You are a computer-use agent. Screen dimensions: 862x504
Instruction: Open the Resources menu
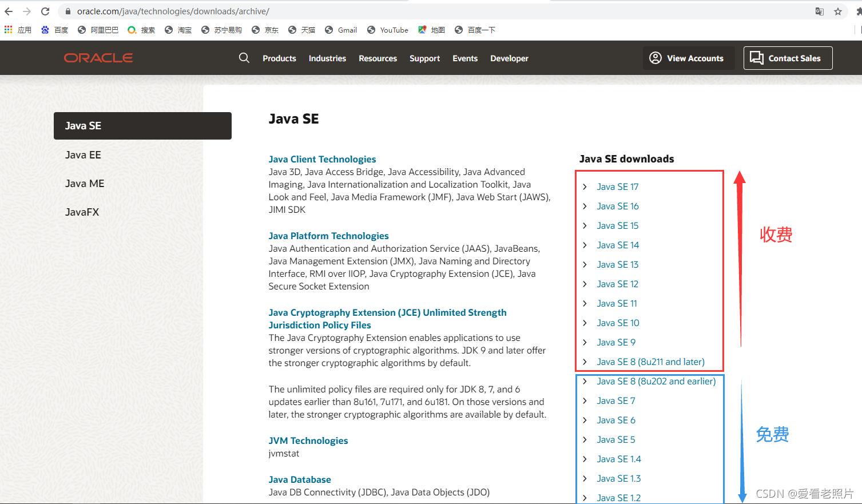coord(378,58)
